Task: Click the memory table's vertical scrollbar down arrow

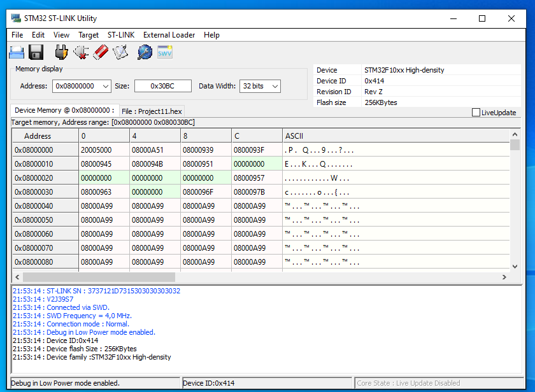Action: click(515, 267)
